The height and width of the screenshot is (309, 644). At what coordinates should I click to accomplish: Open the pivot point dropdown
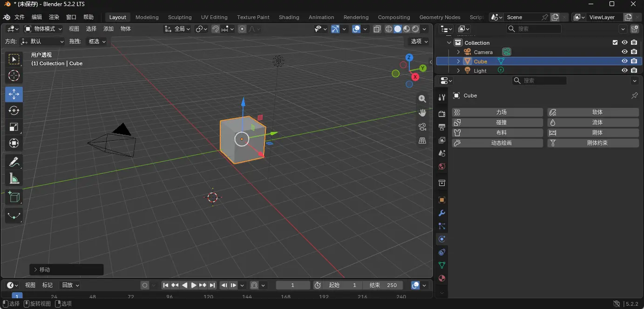tap(202, 29)
